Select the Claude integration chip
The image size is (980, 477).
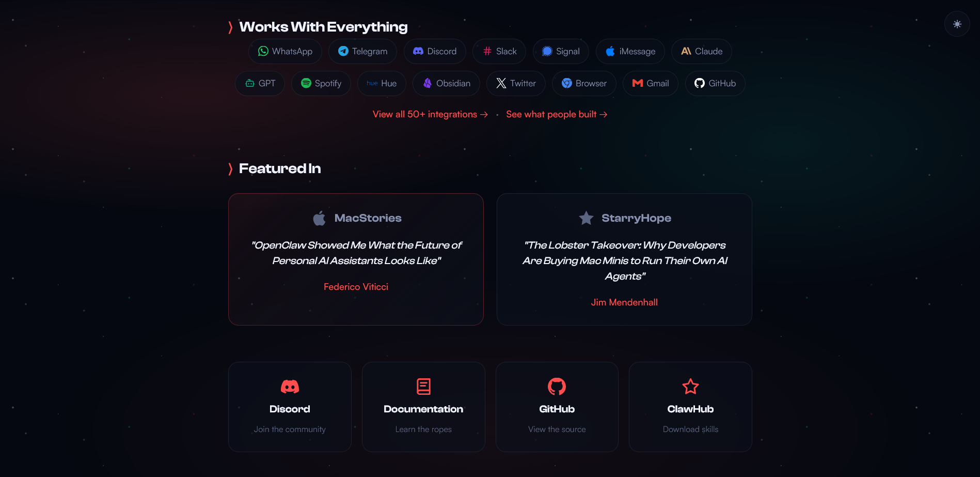[702, 51]
